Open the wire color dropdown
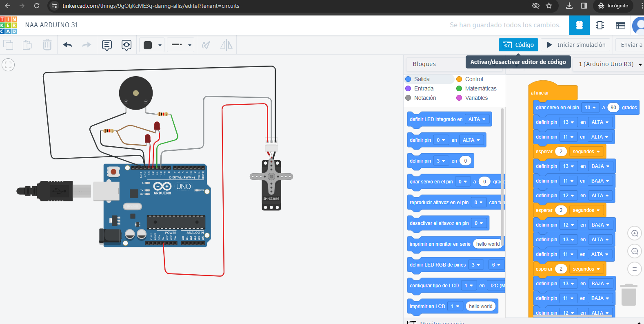 [152, 45]
